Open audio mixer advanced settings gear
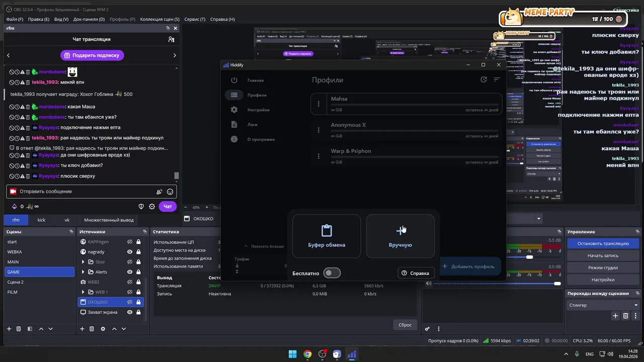 point(427,329)
